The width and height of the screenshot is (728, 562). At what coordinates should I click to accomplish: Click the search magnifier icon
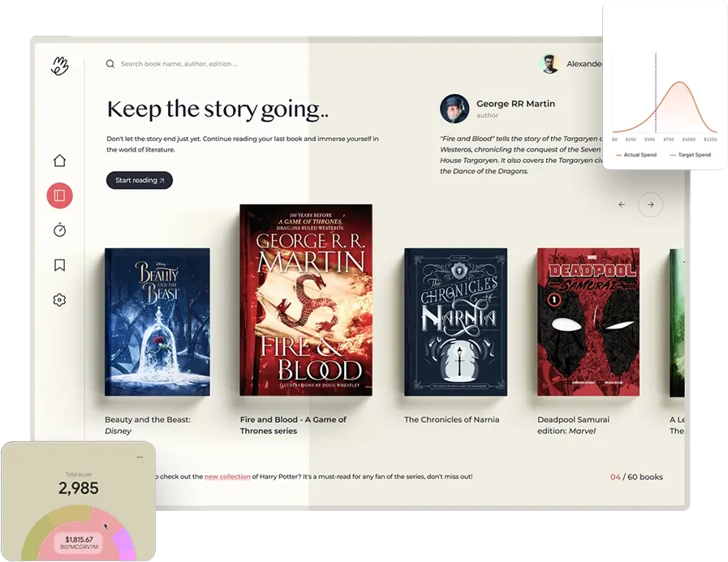pyautogui.click(x=110, y=64)
